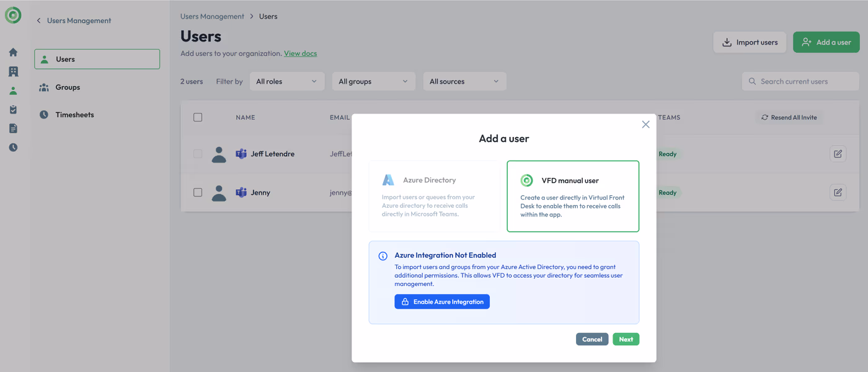
Task: Click the Teams icon beside Jenny
Action: (241, 192)
